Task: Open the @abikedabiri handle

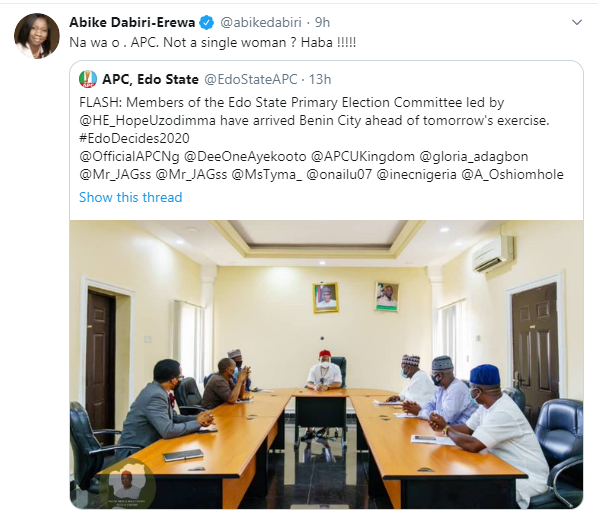Action: tap(261, 23)
